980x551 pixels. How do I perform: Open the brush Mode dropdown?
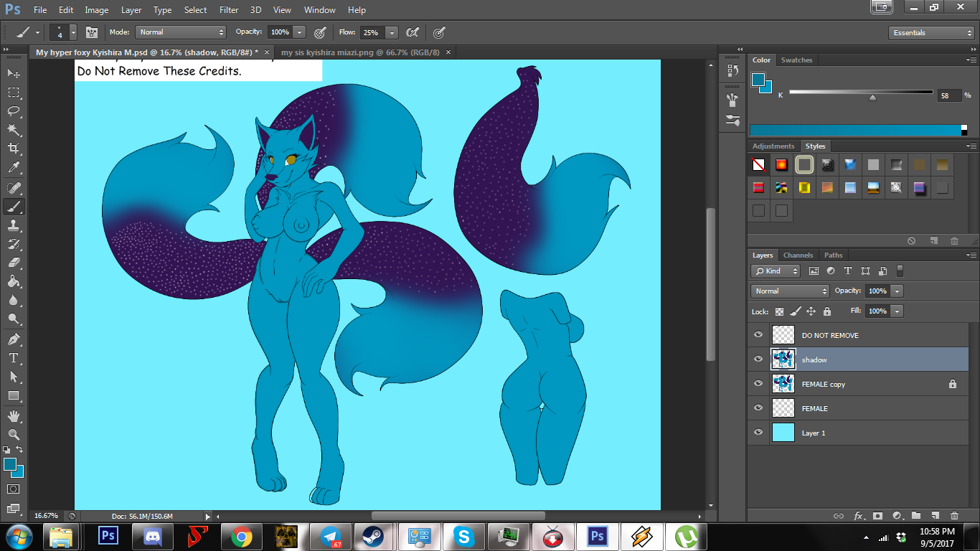click(x=181, y=32)
